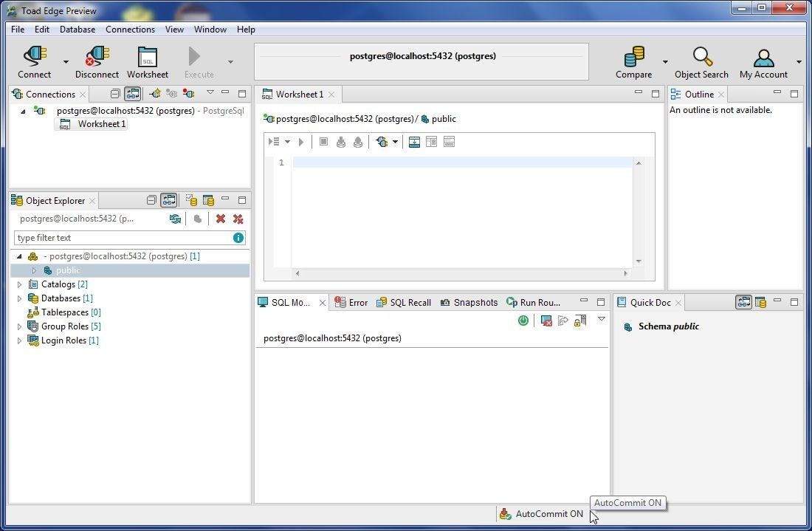
Task: Click the Disconnect icon in the toolbar
Action: [x=97, y=59]
